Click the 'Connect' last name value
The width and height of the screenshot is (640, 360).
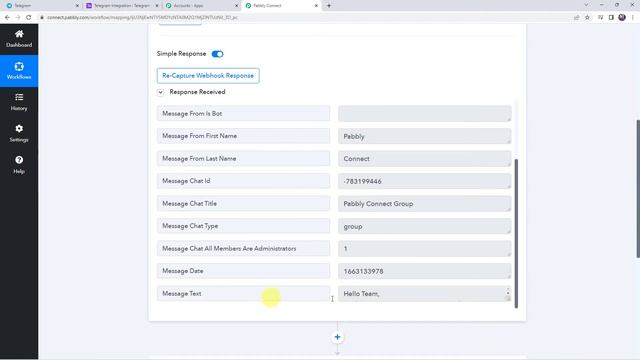pos(424,158)
